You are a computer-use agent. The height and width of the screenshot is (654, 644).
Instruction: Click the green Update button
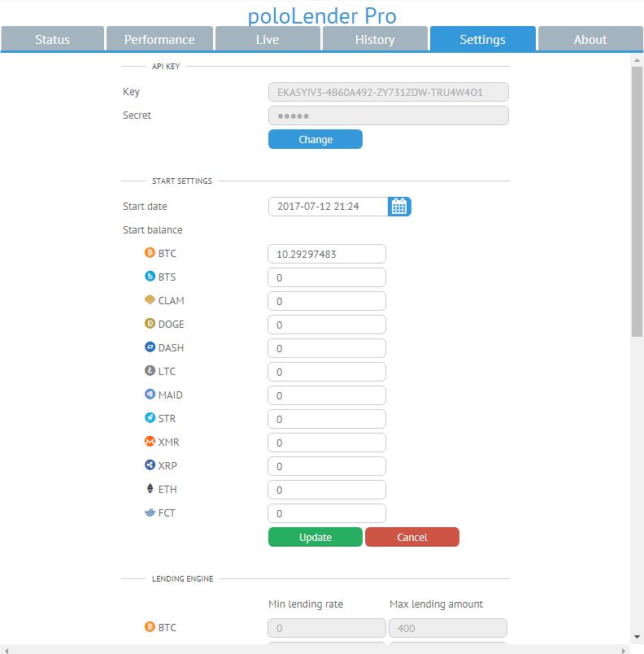click(315, 537)
